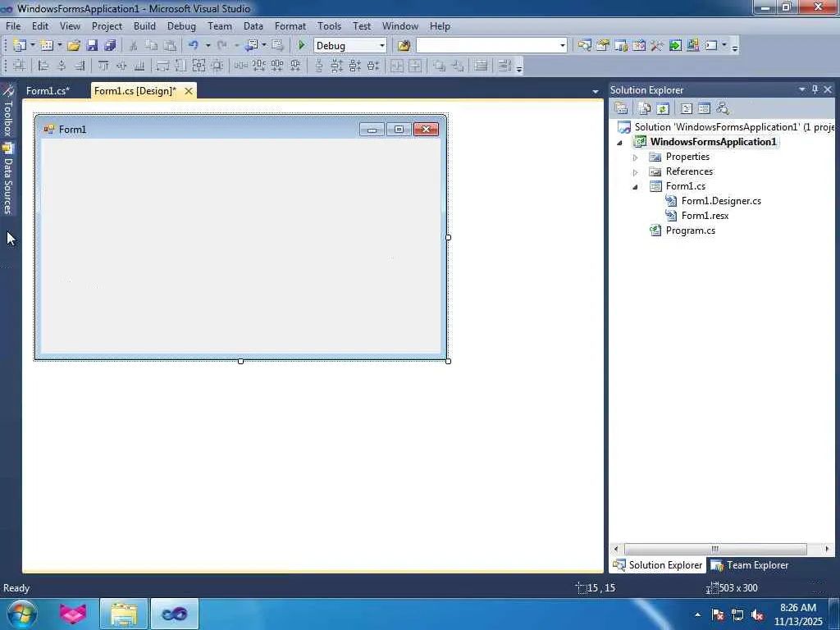Open the Solution Explorer window options arrow
This screenshot has width=840, height=630.
tap(802, 89)
